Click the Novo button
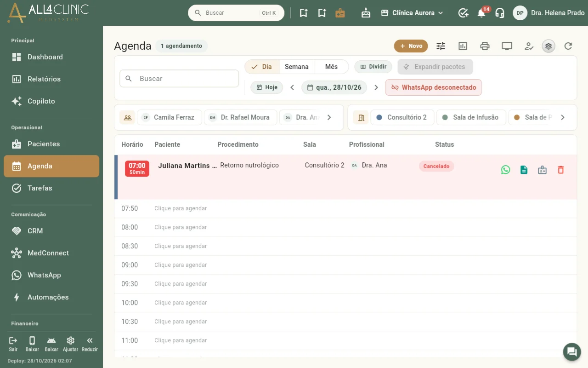This screenshot has height=368, width=588. coord(411,46)
